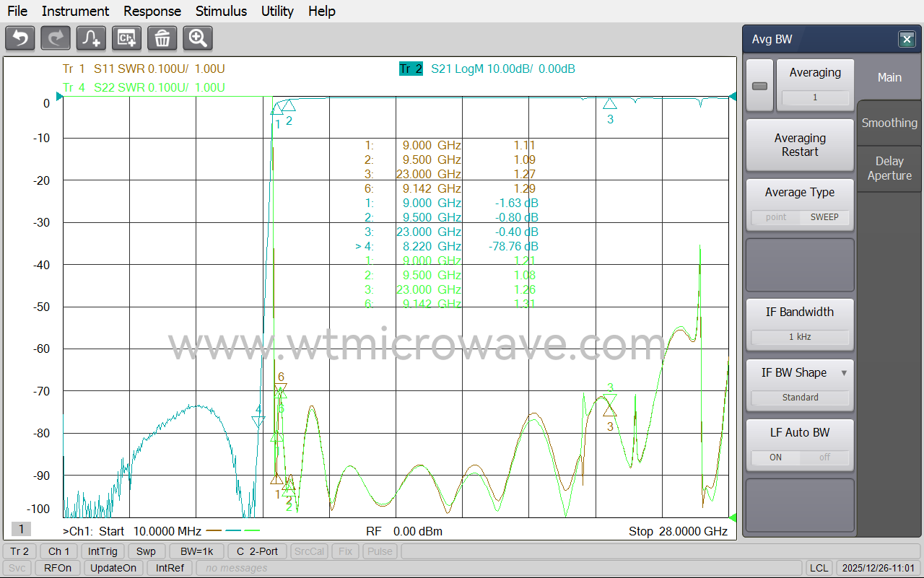Toggle the RFOn status button

[58, 568]
